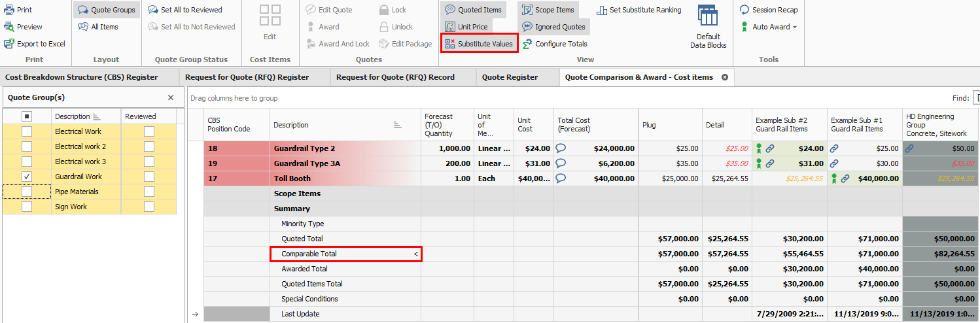
Task: Collapse the Comparable Total row arrow
Action: 415,254
